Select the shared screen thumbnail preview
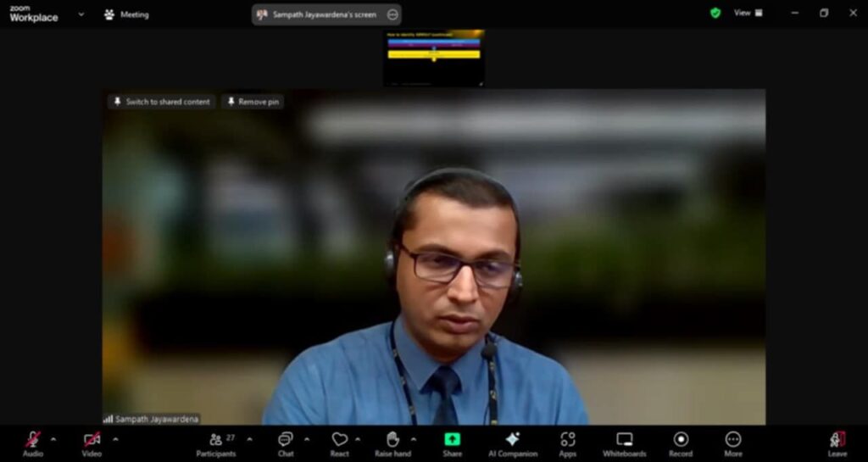This screenshot has height=462, width=868. click(434, 58)
